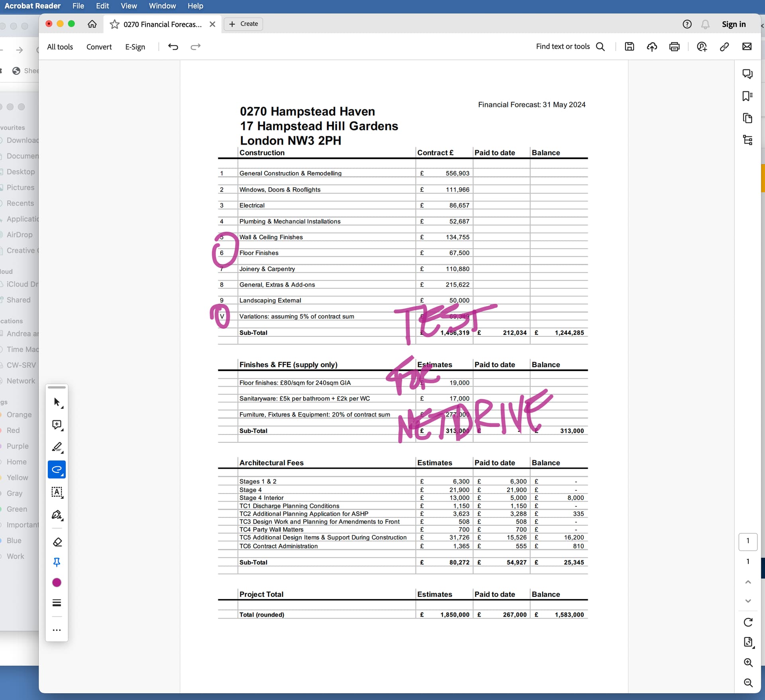Select the Fill & Sign pen tool
The height and width of the screenshot is (700, 765).
(57, 515)
